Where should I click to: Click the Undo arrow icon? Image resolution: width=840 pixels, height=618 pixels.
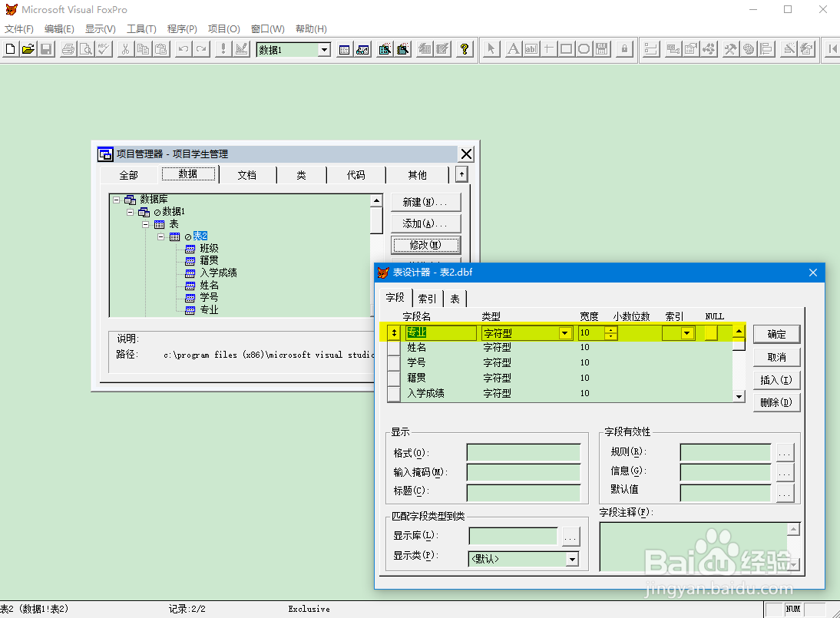pyautogui.click(x=184, y=49)
